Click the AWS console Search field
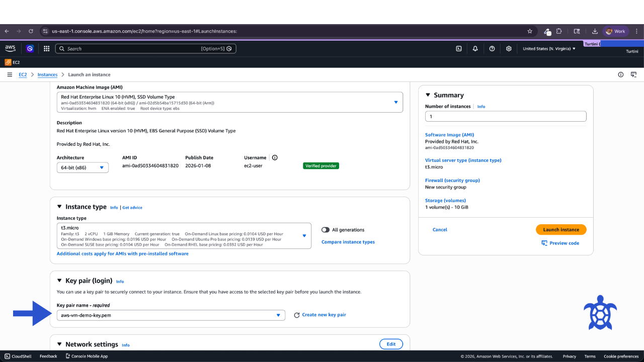644x362 pixels. [146, 49]
